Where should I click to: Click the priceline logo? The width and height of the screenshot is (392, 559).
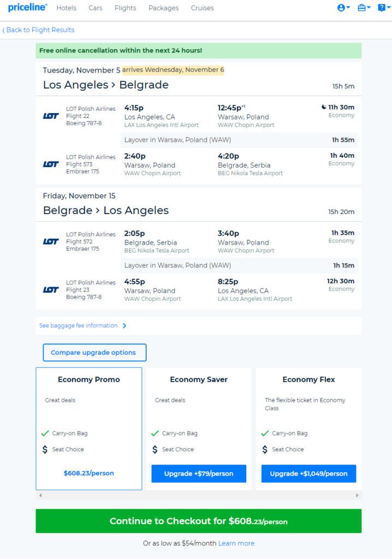(27, 8)
